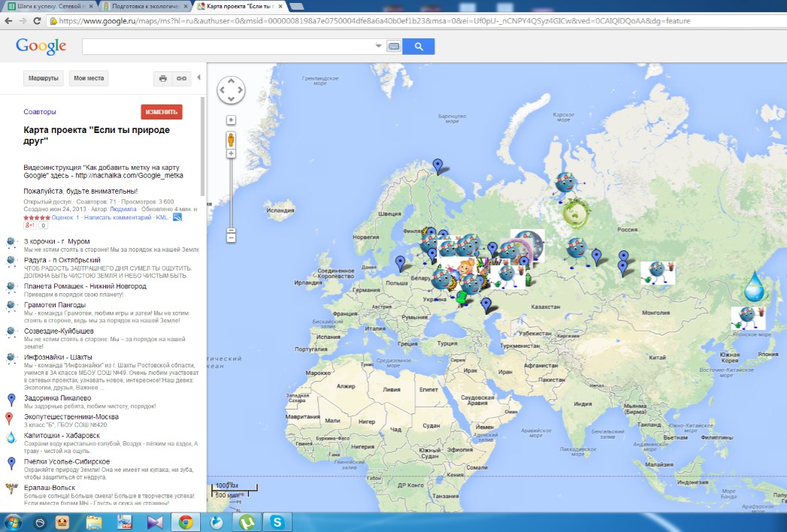Open the Соавторы link
The image size is (787, 532).
tap(40, 112)
